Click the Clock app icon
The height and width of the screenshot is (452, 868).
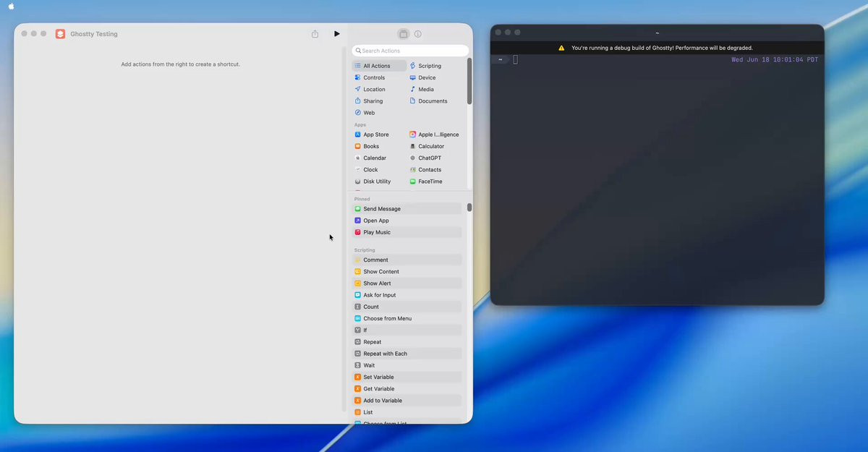357,170
